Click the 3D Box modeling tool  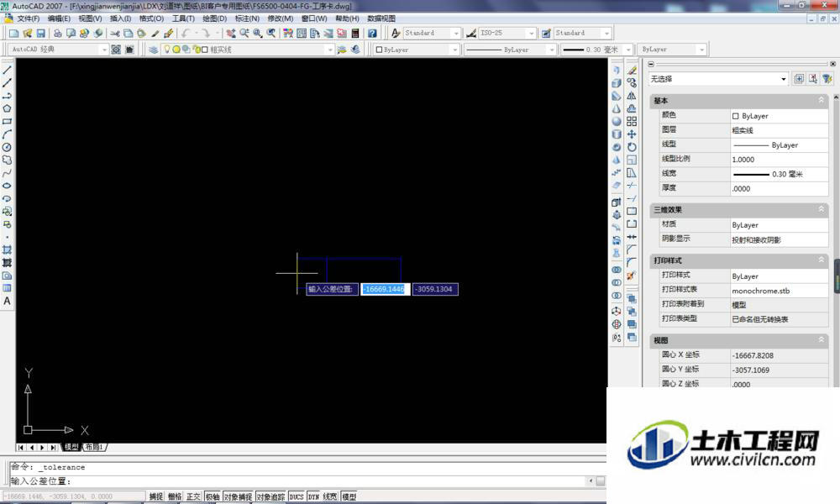(x=617, y=83)
